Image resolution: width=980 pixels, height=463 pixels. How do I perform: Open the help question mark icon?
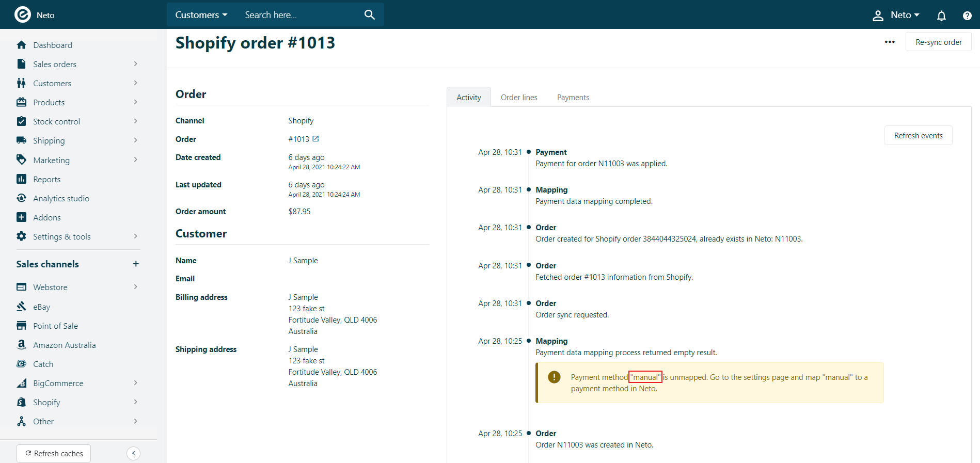967,15
